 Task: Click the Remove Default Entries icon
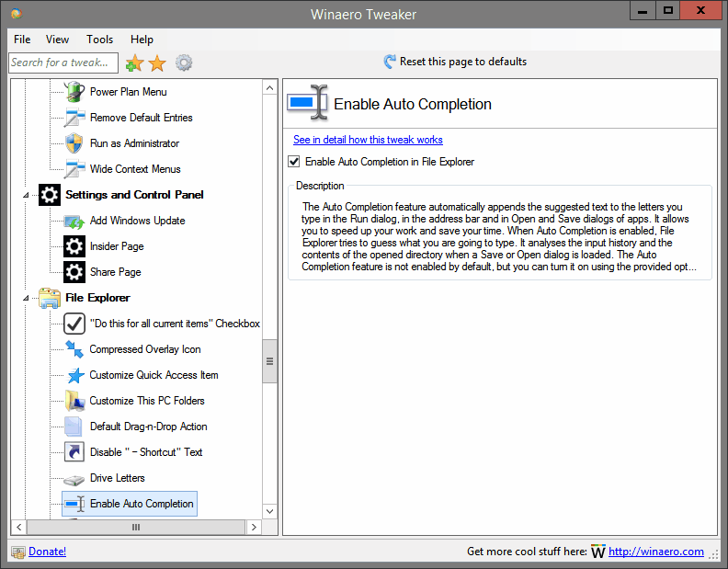tap(74, 118)
